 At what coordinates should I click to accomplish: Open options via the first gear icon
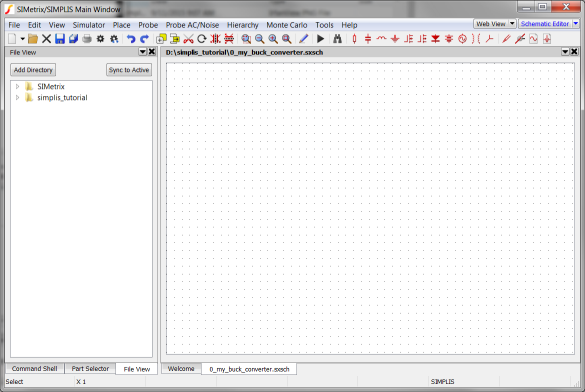click(100, 39)
